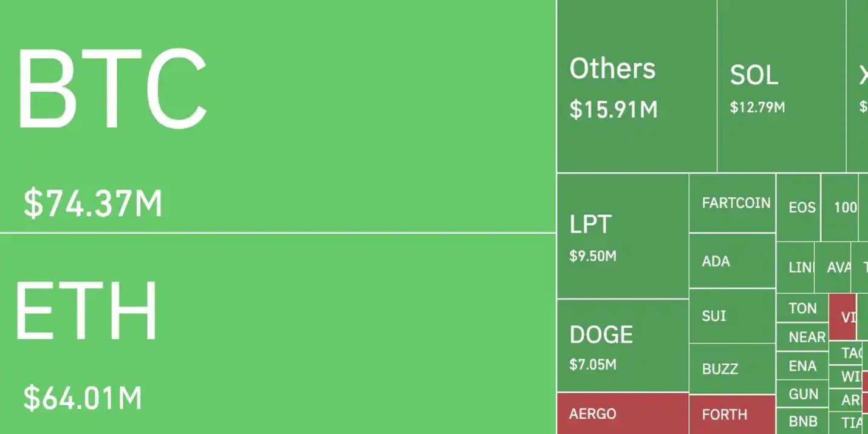Image resolution: width=868 pixels, height=434 pixels.
Task: Select the LPT $9.50M tile
Action: [x=623, y=236]
